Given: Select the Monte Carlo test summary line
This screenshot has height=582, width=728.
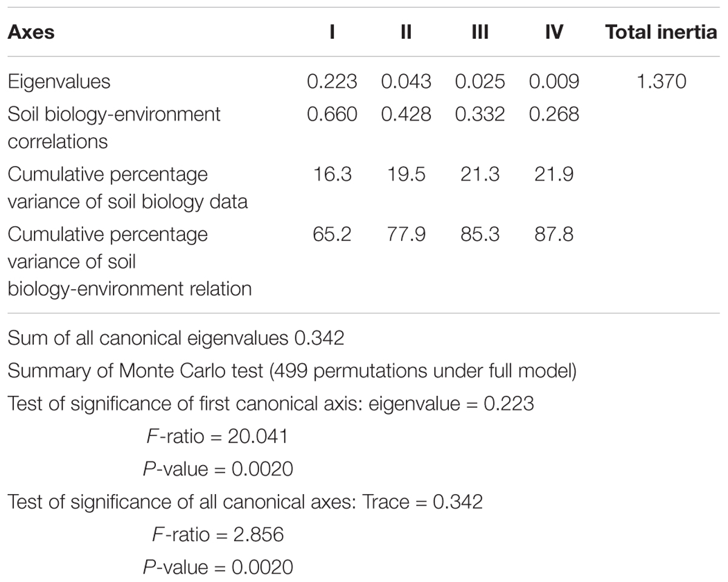Looking at the screenshot, I should click(x=292, y=370).
